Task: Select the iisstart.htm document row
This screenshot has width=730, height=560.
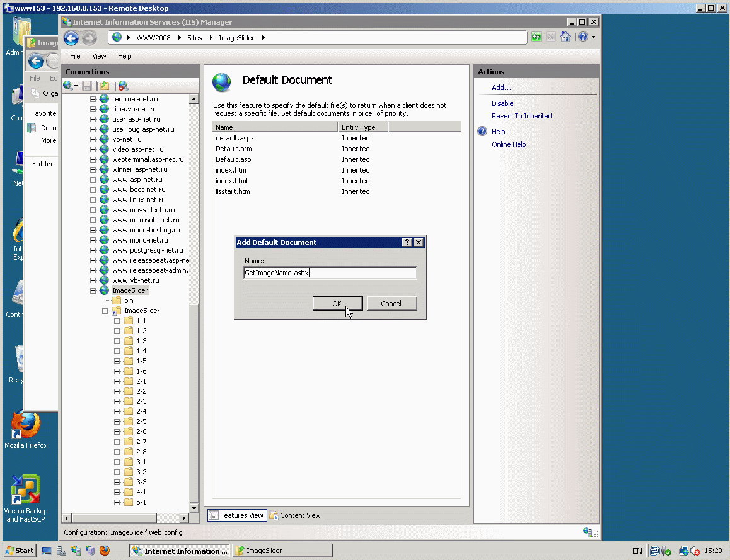Action: pos(336,191)
